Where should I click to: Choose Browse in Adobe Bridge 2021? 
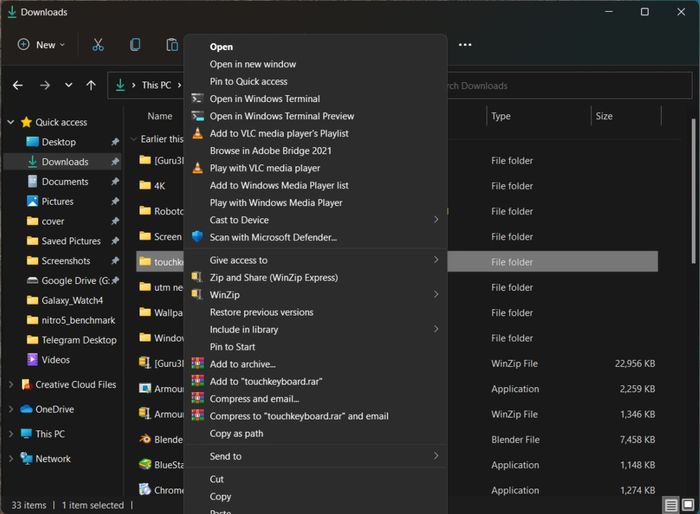(x=316, y=151)
